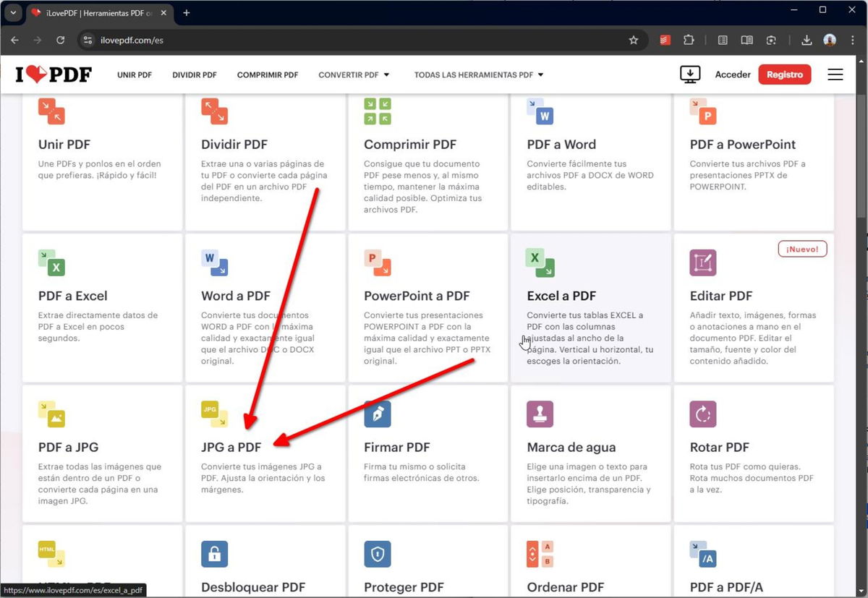Open the TODAS LAS HERRAMIENTAS PDF dropdown

pos(477,74)
